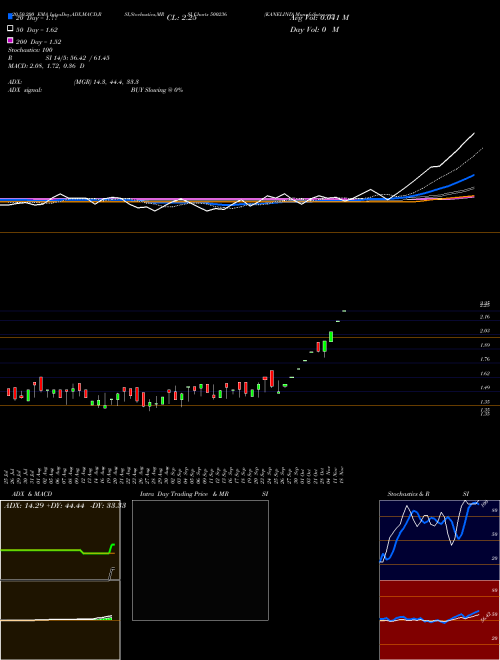Image resolution: width=500 pixels, height=660 pixels.
Task: Click the blue 20 Day EMA legend swatch
Action: [x=10, y=16]
